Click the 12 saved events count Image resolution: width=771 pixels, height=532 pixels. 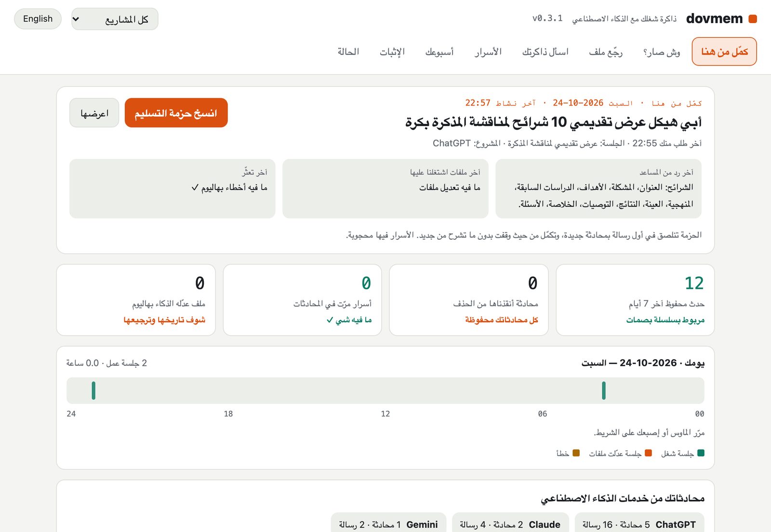click(694, 283)
